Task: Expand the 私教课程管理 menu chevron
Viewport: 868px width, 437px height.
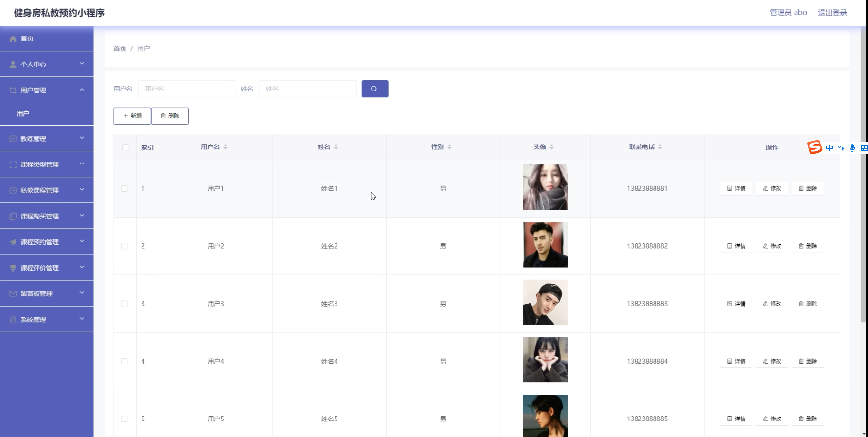Action: point(82,190)
